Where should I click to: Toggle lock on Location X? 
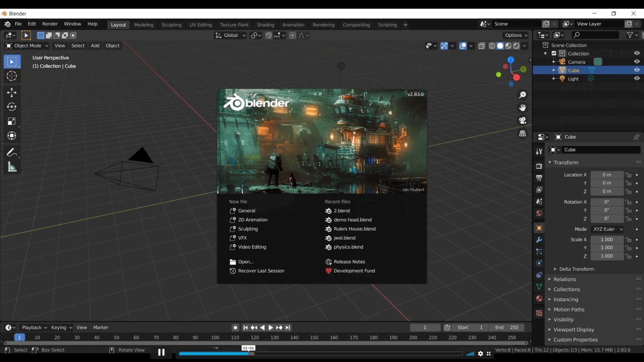click(628, 175)
